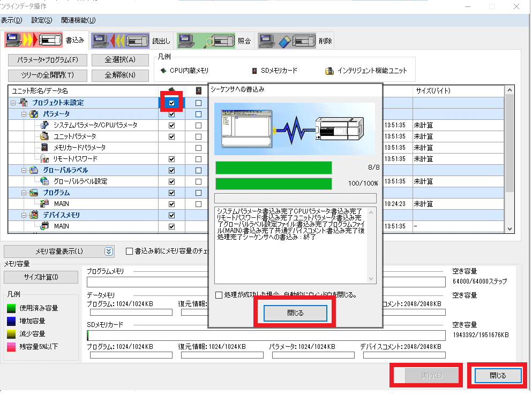Toggle CPU checkbox for プログラム MAIN row

171,204
